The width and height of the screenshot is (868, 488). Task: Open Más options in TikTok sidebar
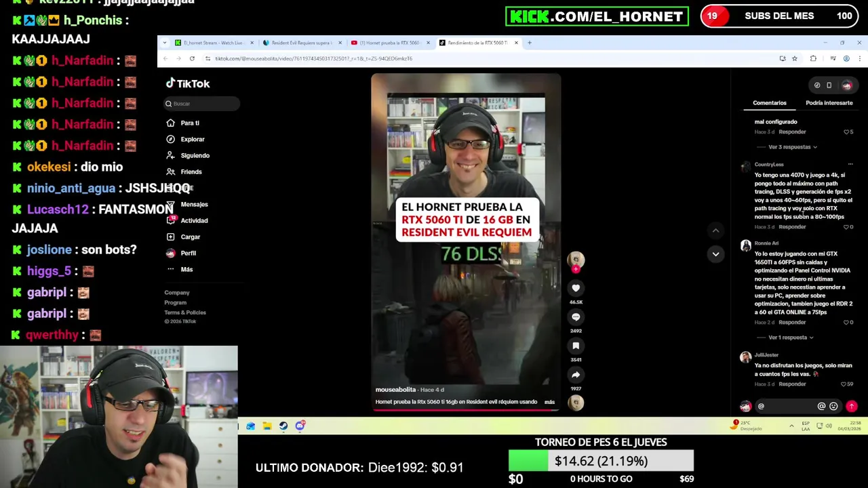[180, 269]
